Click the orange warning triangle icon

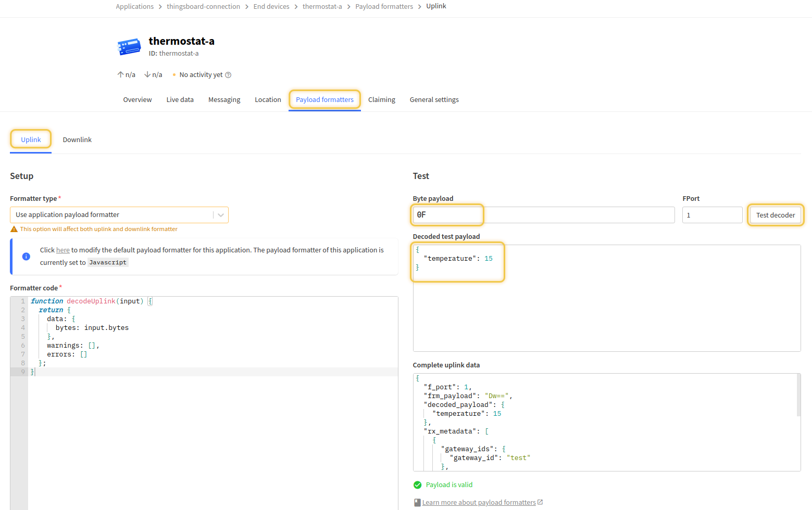14,229
